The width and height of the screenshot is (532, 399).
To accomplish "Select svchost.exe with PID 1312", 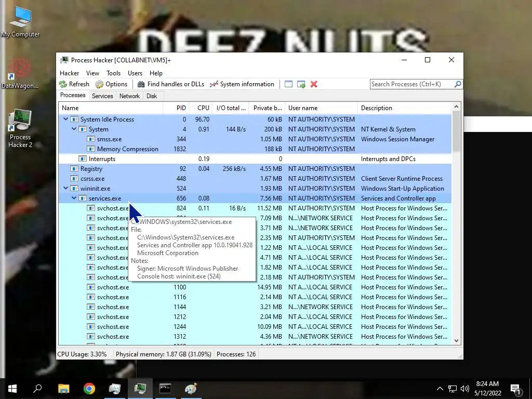I will coord(255,336).
